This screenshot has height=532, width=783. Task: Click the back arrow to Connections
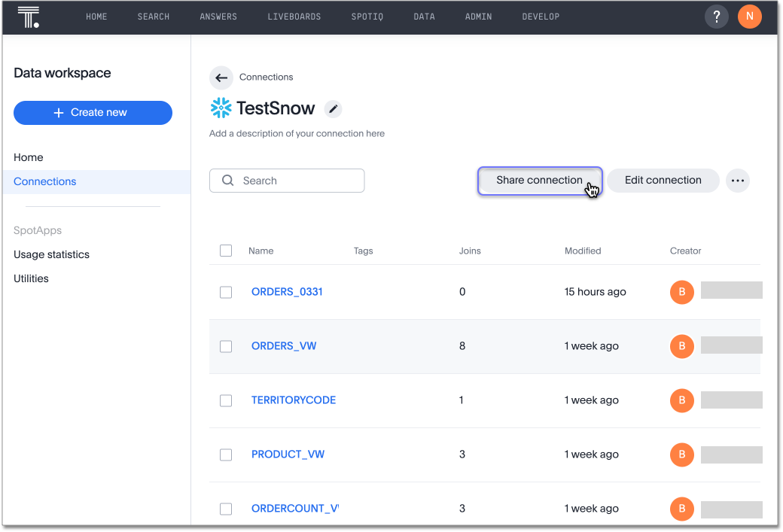tap(221, 78)
